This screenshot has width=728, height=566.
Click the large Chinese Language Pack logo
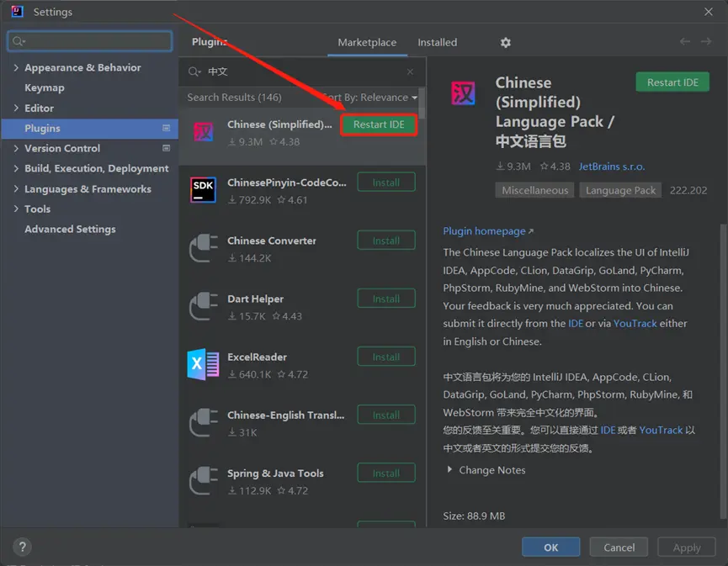coord(463,93)
